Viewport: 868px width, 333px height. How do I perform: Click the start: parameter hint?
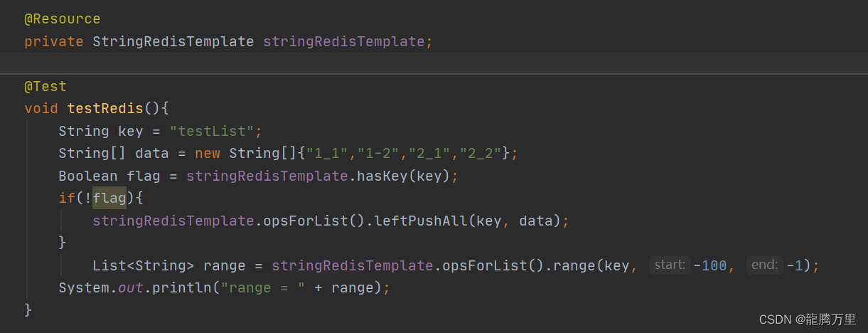click(670, 265)
